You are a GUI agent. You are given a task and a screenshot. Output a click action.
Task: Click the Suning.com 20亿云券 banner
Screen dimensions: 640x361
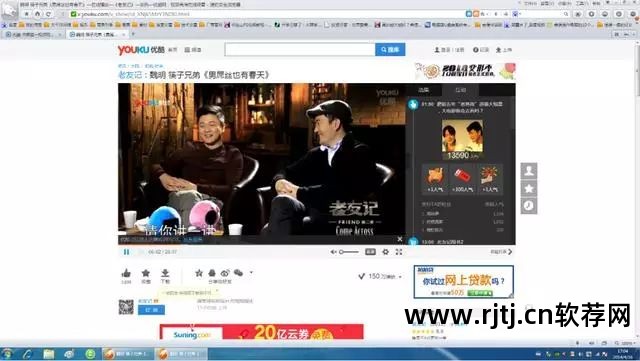pyautogui.click(x=262, y=332)
